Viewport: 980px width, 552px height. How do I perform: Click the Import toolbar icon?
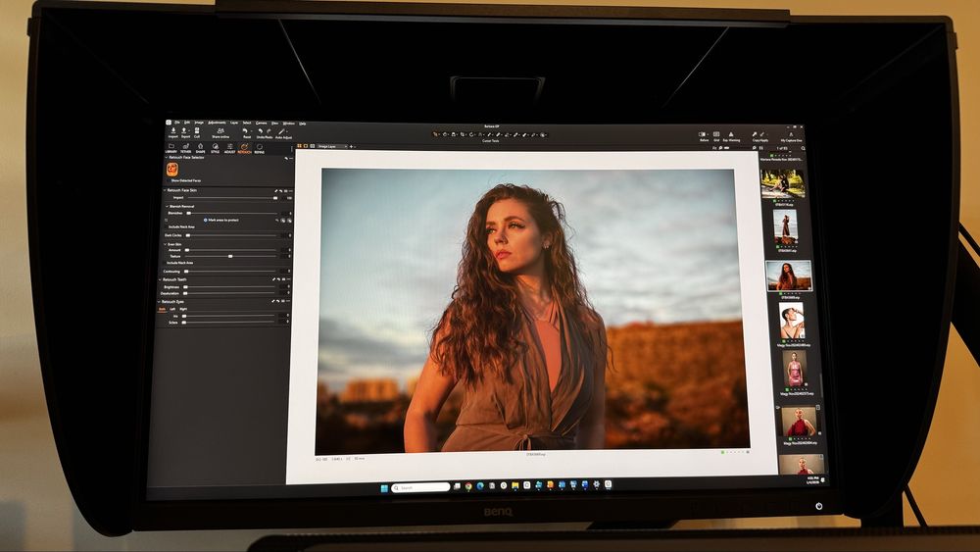click(x=173, y=130)
